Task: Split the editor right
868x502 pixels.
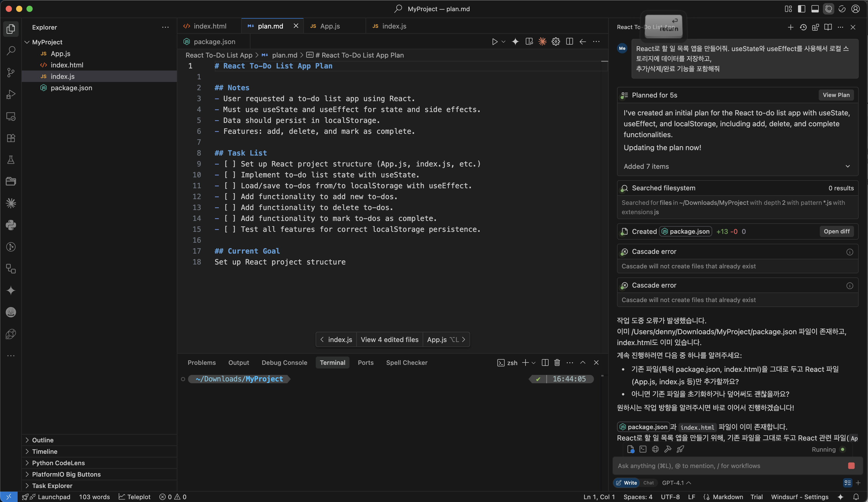Action: pos(569,42)
